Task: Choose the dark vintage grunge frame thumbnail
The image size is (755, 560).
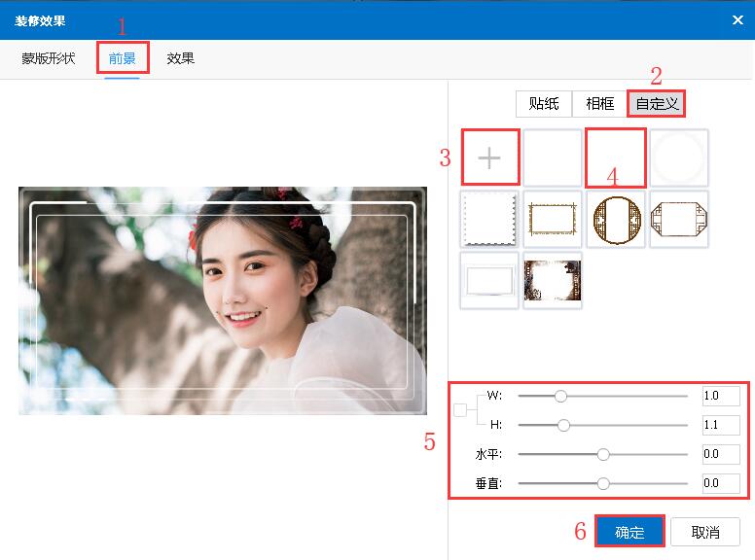Action: (x=553, y=280)
